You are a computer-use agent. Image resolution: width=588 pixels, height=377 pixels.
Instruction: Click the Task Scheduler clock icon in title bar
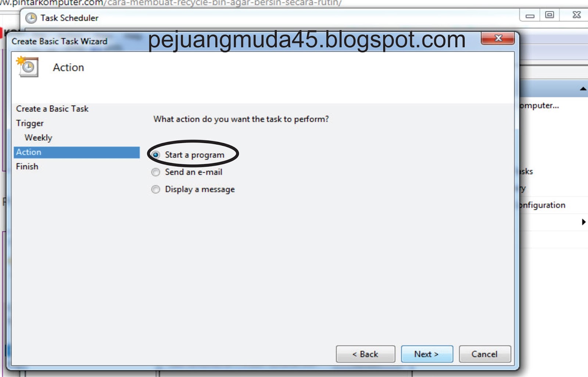click(31, 18)
